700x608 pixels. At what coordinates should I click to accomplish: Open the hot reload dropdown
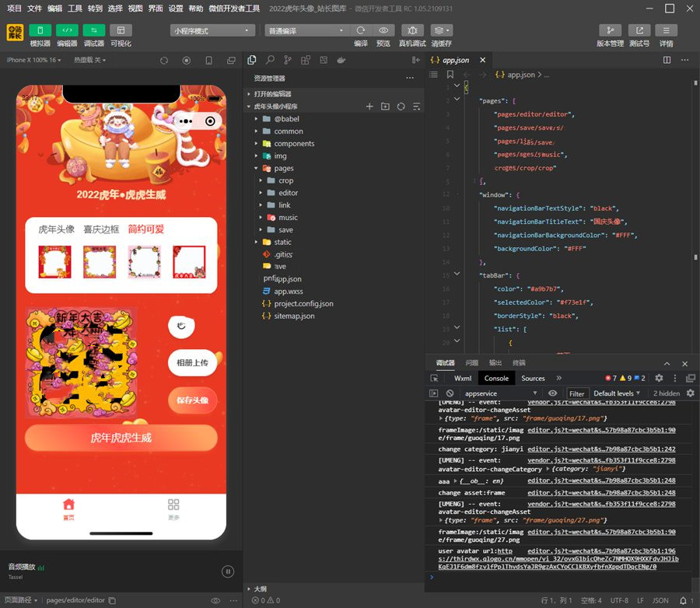pos(89,60)
